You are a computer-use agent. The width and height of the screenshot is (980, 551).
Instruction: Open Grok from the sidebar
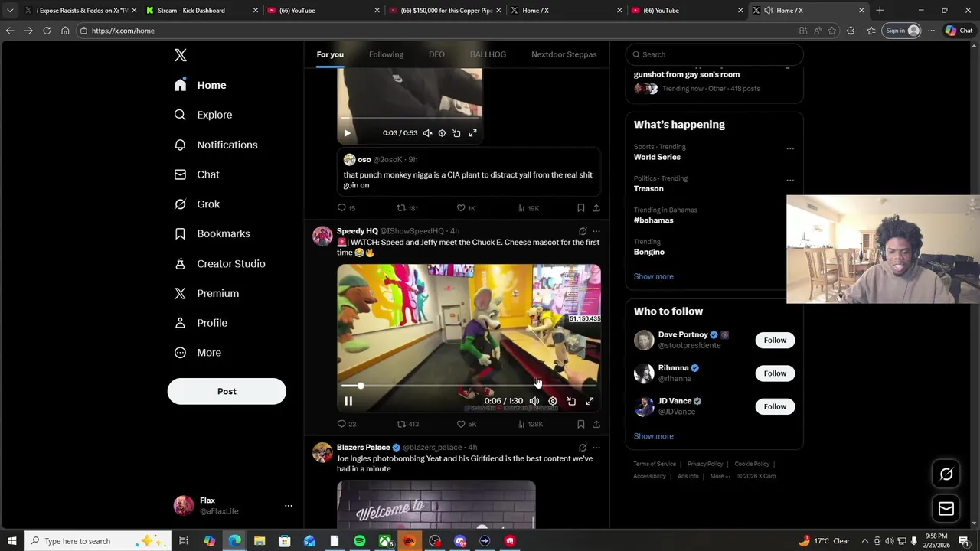click(x=196, y=204)
